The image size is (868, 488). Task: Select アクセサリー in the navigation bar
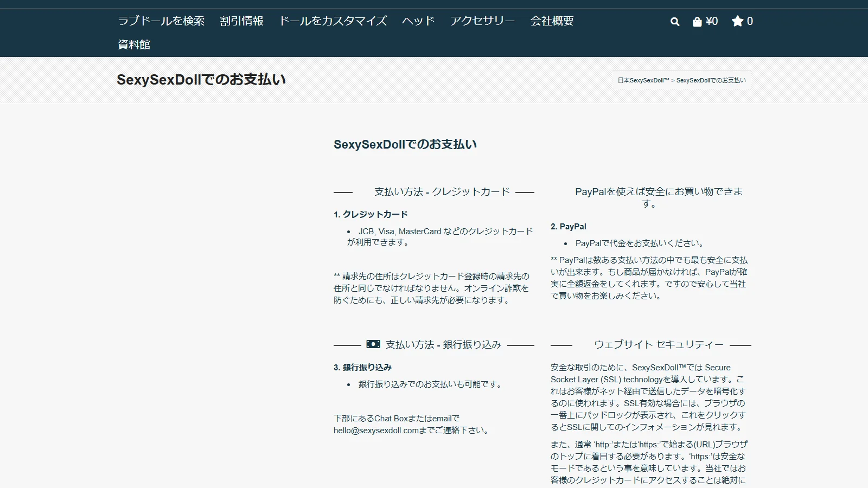(x=482, y=21)
